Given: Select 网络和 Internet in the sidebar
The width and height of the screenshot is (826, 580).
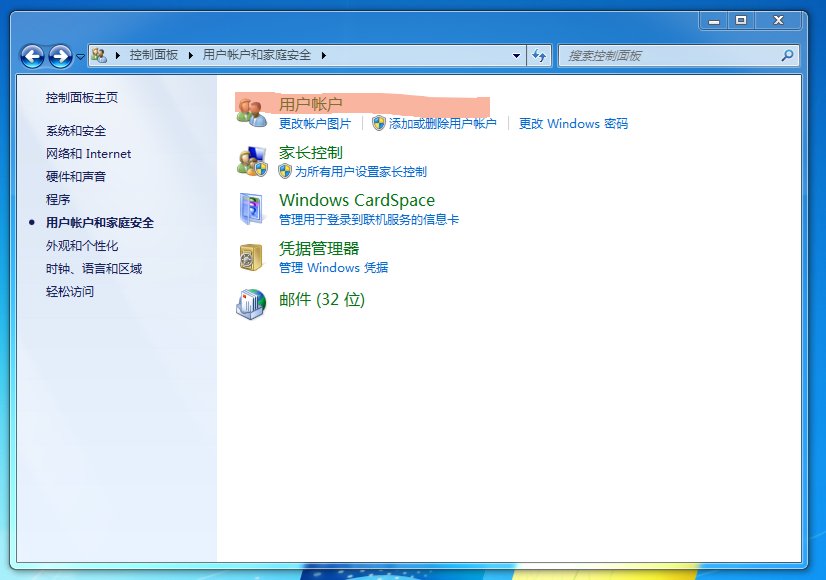Looking at the screenshot, I should [x=88, y=154].
